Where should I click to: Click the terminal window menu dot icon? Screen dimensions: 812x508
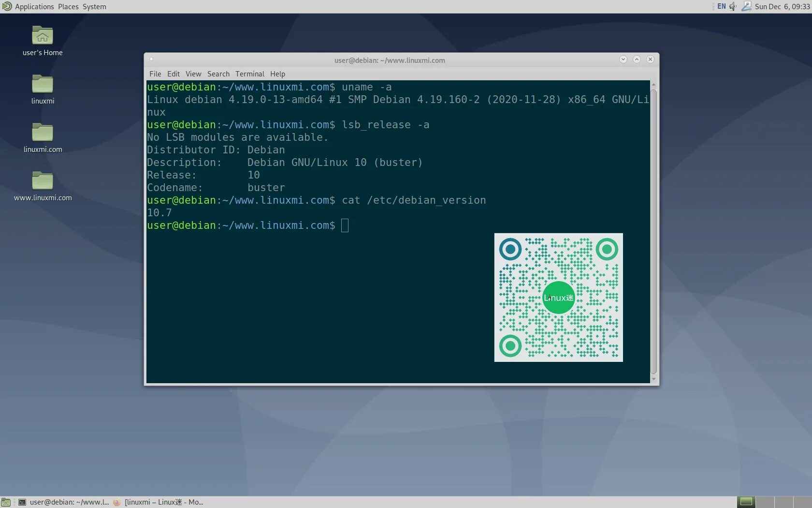tap(151, 59)
